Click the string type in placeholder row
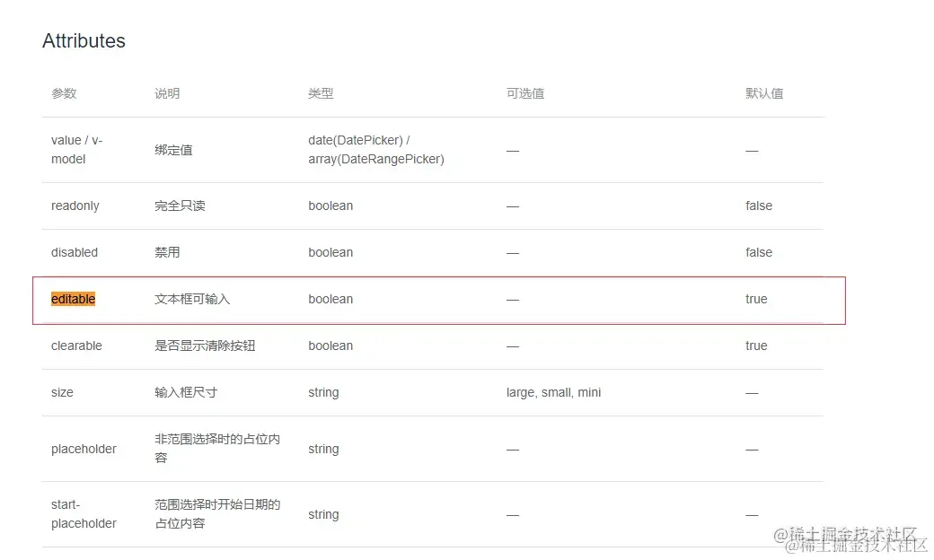The width and height of the screenshot is (934, 560). [x=323, y=450]
